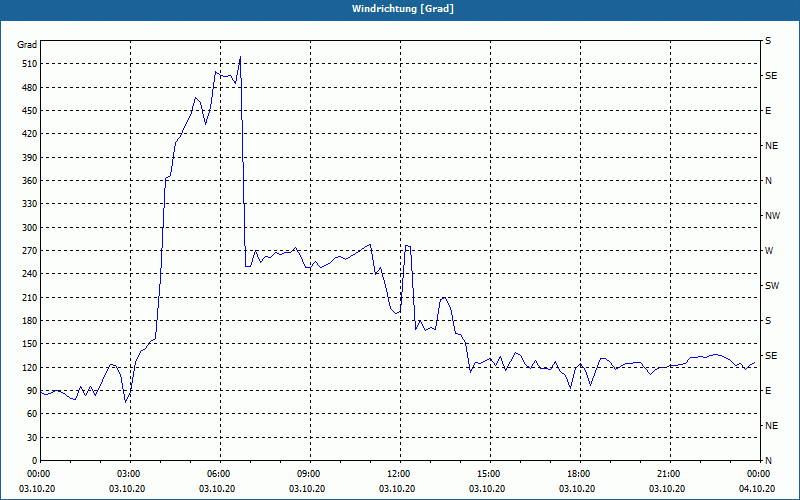Select the 510 y-axis value
Screen dimensions: 800x500
(29, 64)
